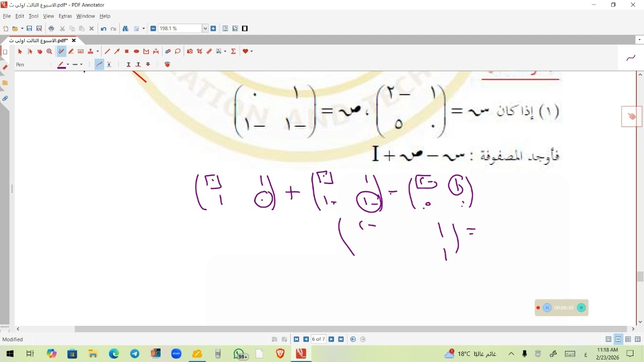Viewport: 644px width, 362px height.
Task: Choose the Stamp tool
Action: tap(91, 51)
